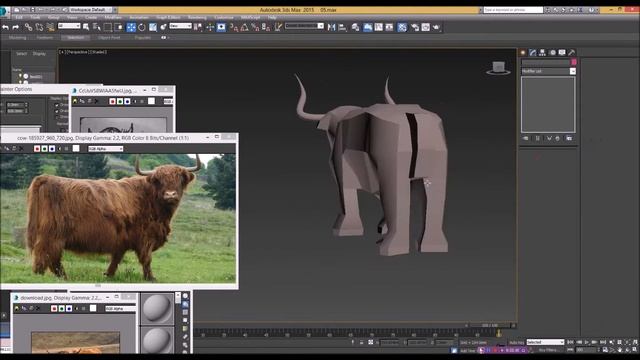640x360 pixels.
Task: Activate Bind to Space Warp tool
Action: pos(50,27)
